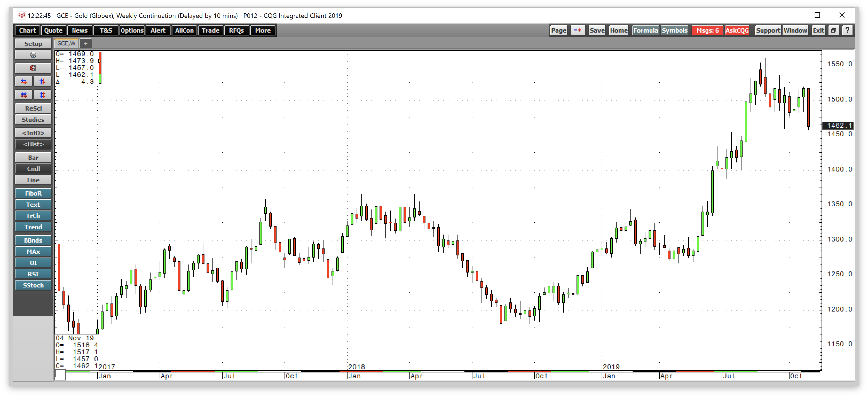Open the Quote menu item

[53, 30]
